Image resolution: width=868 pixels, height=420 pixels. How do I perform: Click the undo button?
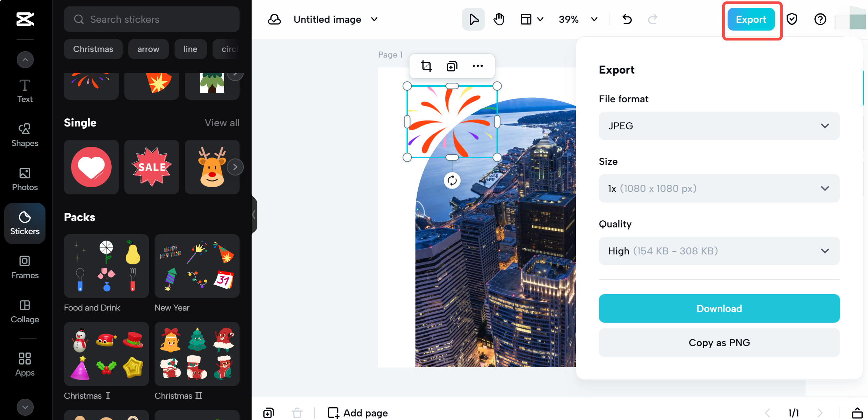(x=627, y=20)
